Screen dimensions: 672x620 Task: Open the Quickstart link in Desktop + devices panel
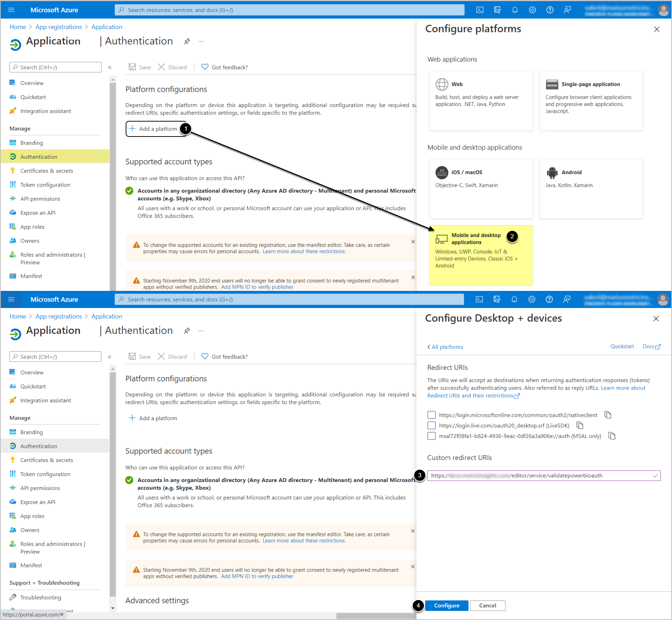tap(622, 347)
